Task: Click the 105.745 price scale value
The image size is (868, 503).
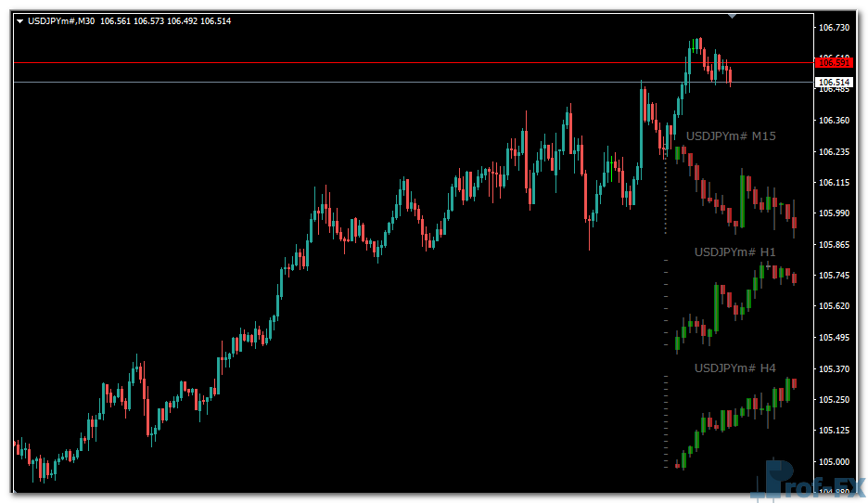Action: coord(835,276)
